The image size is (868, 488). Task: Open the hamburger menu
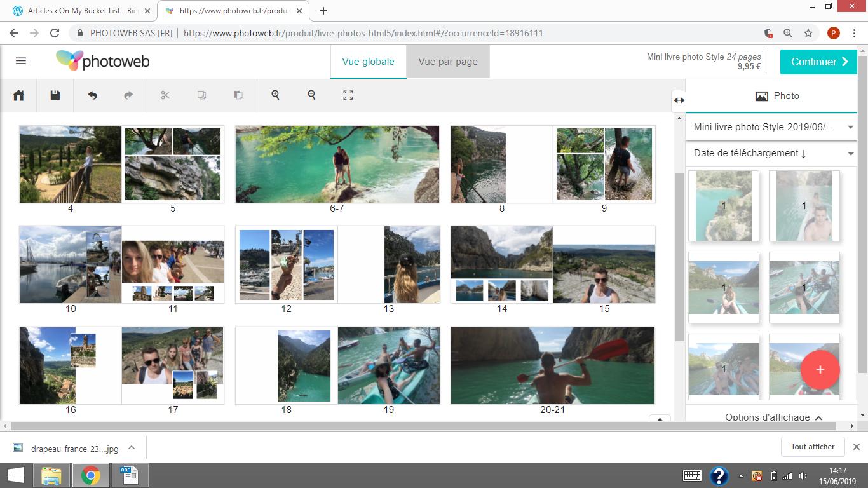click(21, 61)
